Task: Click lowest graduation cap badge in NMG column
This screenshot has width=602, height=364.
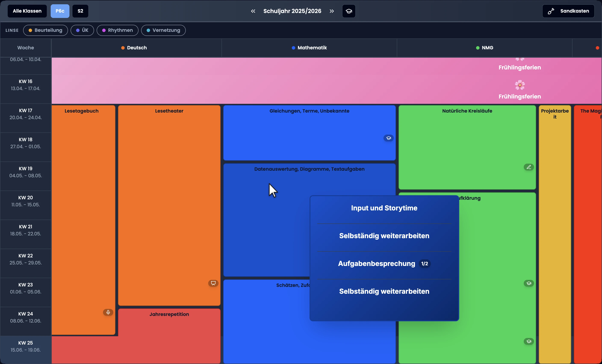Action: (x=529, y=341)
